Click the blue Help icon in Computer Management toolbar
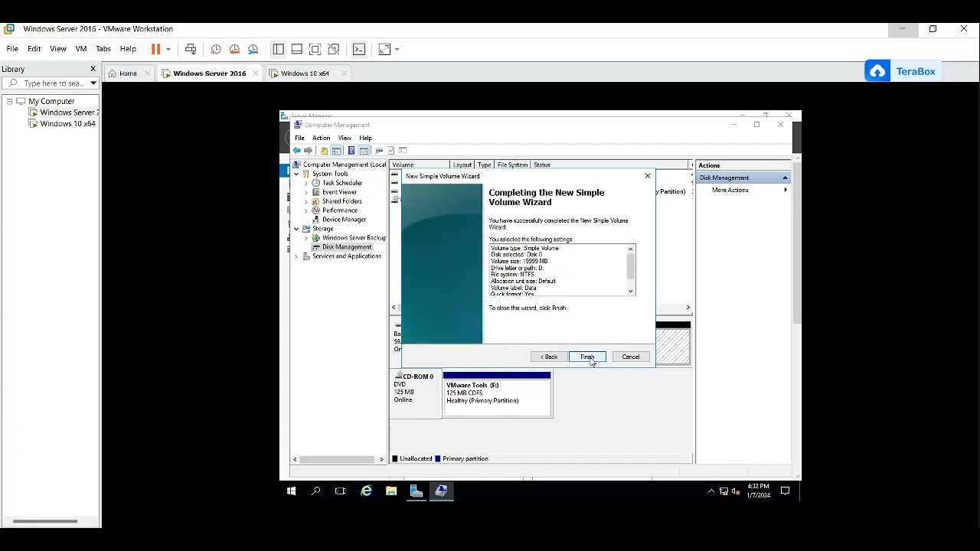 [x=351, y=151]
